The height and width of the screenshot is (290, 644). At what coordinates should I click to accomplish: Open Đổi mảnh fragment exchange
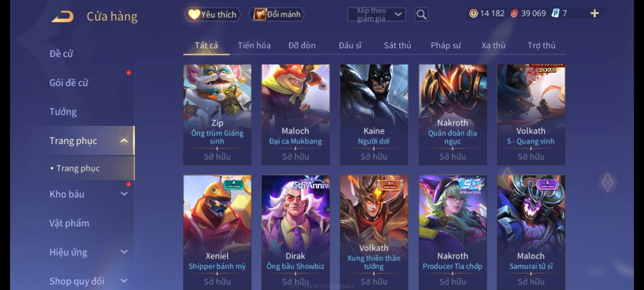(x=277, y=14)
